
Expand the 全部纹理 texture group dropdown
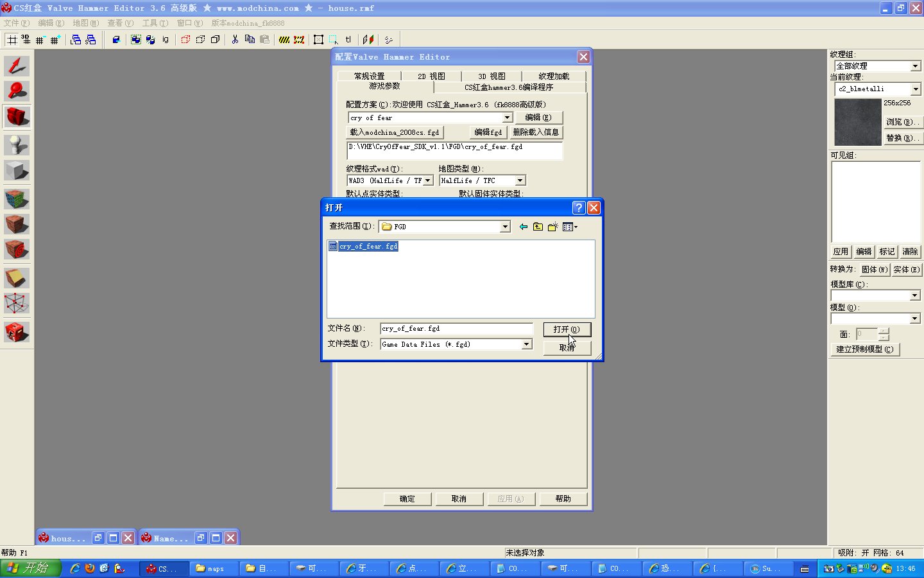pos(916,66)
